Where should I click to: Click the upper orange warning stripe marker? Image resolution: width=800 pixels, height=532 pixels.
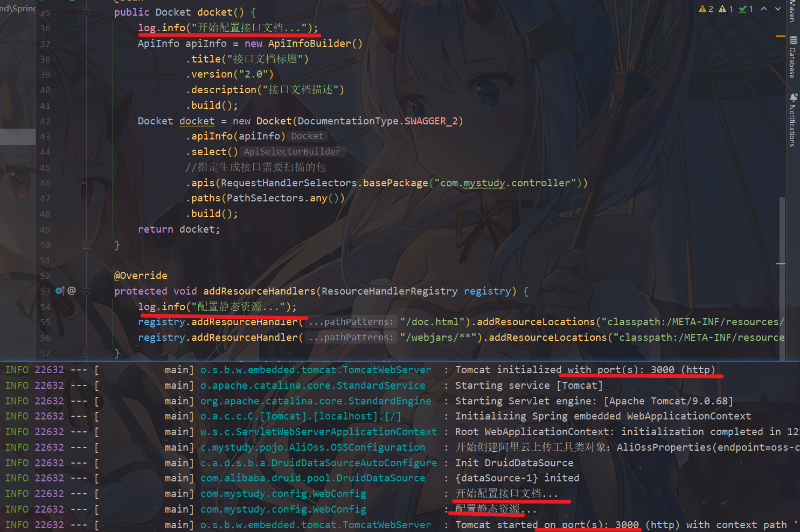point(780,36)
